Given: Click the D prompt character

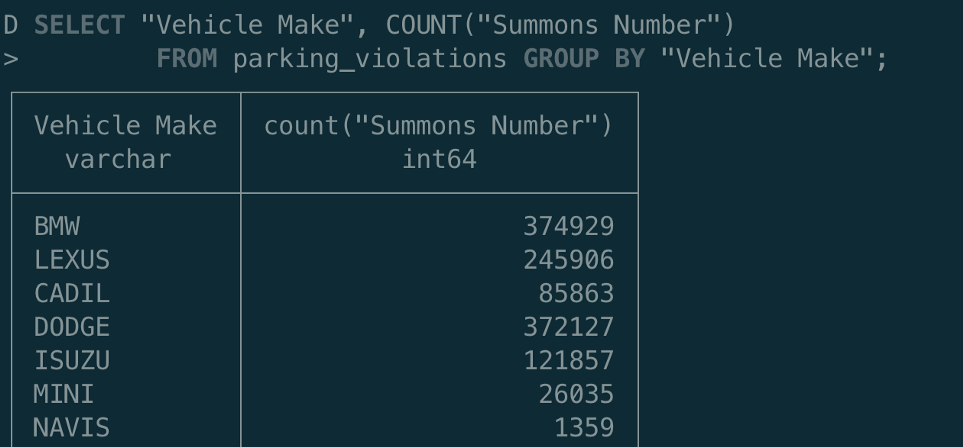Looking at the screenshot, I should coord(10,26).
